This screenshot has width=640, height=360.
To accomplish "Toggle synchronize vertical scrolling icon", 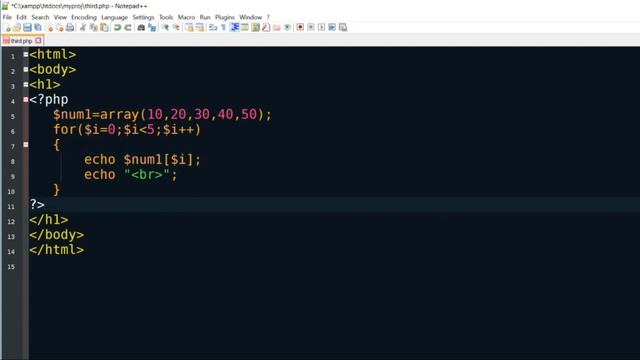I will [189, 27].
